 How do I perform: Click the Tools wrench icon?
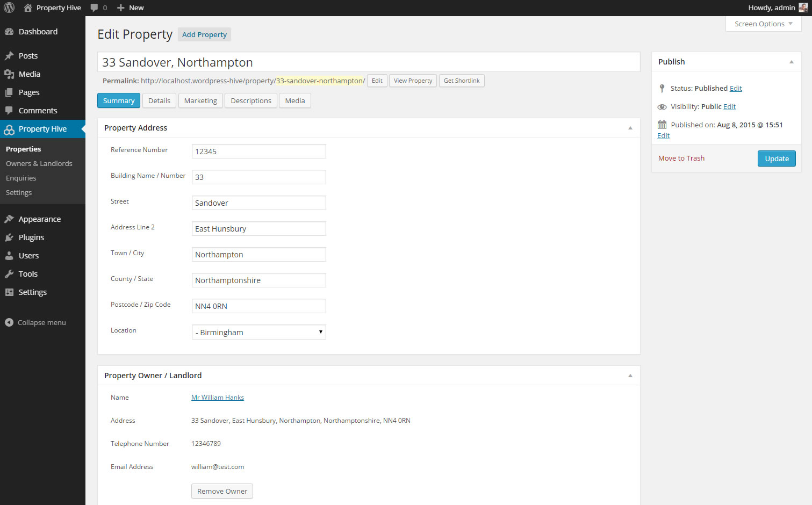coord(9,274)
